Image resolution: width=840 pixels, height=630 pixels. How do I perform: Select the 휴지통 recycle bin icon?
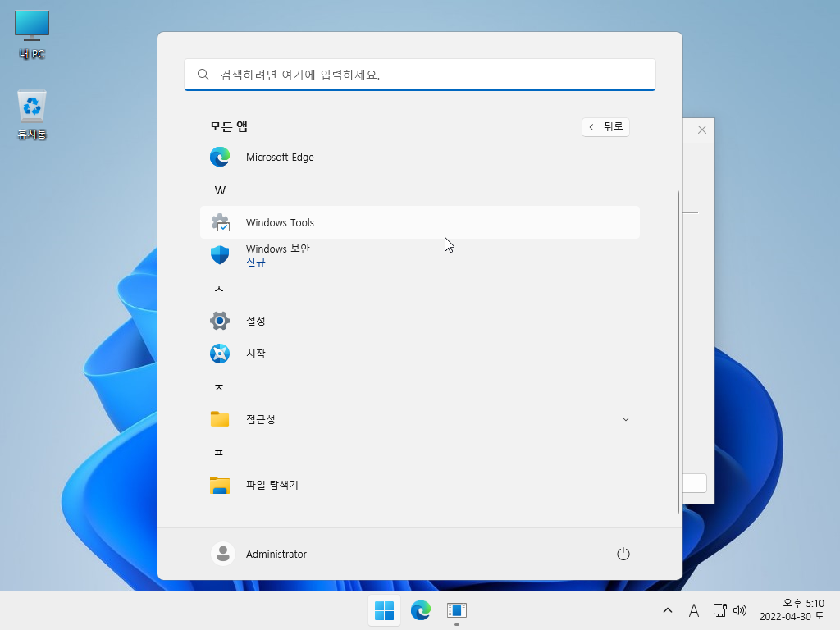(x=32, y=114)
